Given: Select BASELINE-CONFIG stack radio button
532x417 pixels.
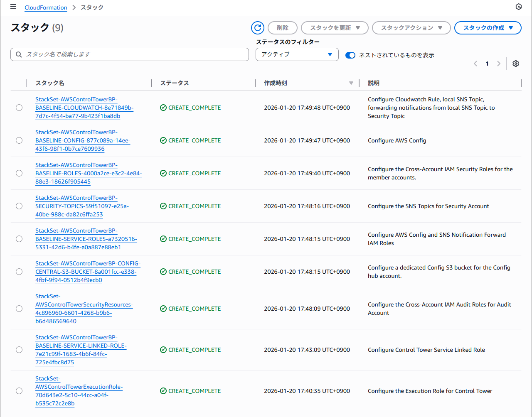Looking at the screenshot, I should pos(19,140).
